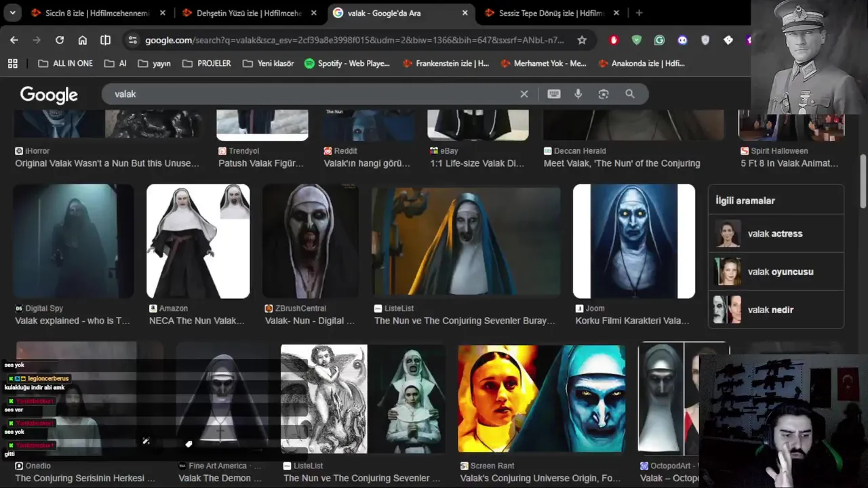Open the apps grid in bookmarks bar

[12, 63]
